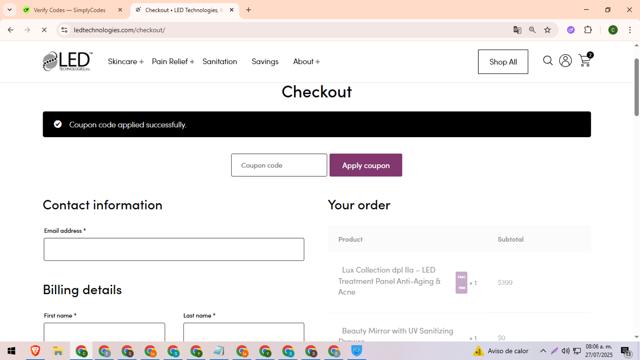Click the Product column header

point(350,239)
